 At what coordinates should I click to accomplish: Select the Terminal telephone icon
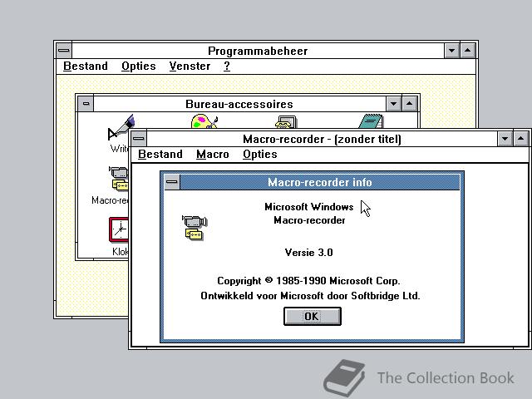point(286,122)
